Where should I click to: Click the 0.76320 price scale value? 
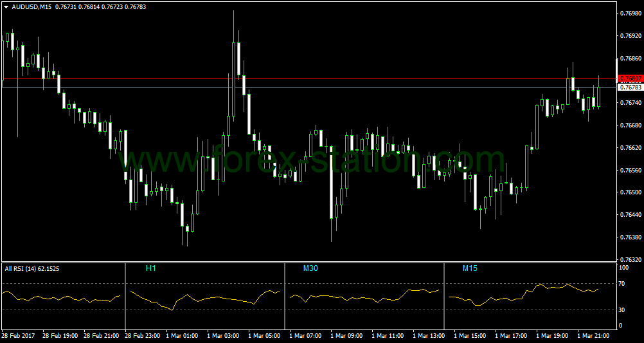tap(631, 259)
